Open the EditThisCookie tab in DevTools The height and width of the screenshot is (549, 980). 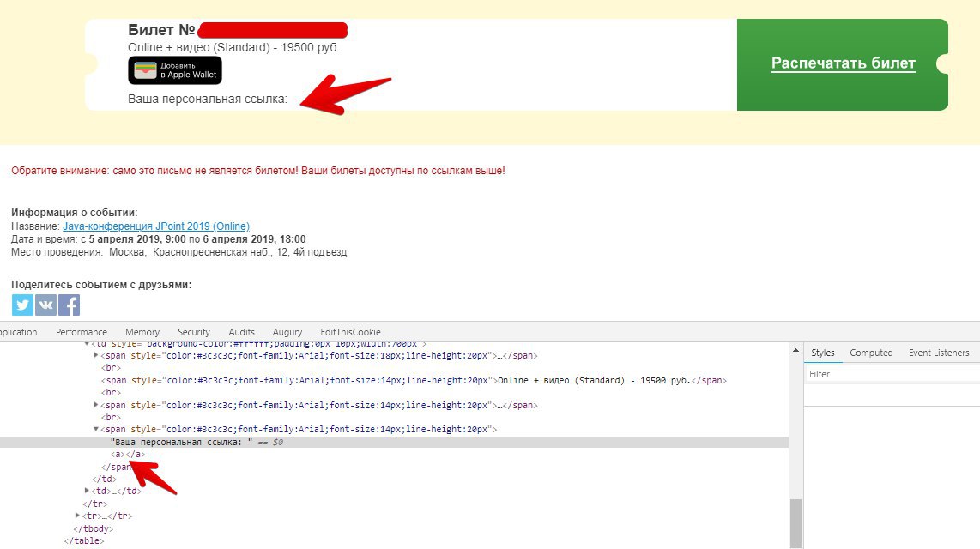point(350,332)
